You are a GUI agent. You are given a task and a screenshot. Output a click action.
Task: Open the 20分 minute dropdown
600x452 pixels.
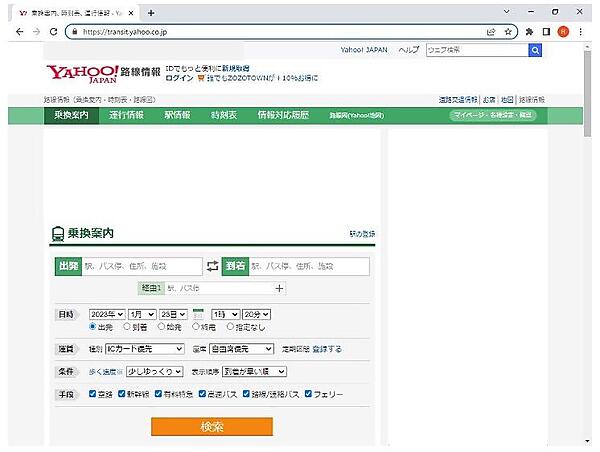point(256,314)
